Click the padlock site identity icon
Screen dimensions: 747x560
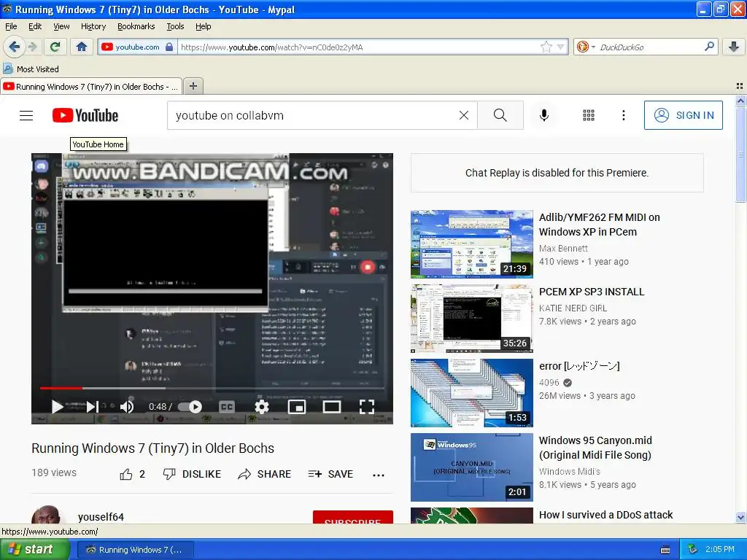(x=169, y=47)
